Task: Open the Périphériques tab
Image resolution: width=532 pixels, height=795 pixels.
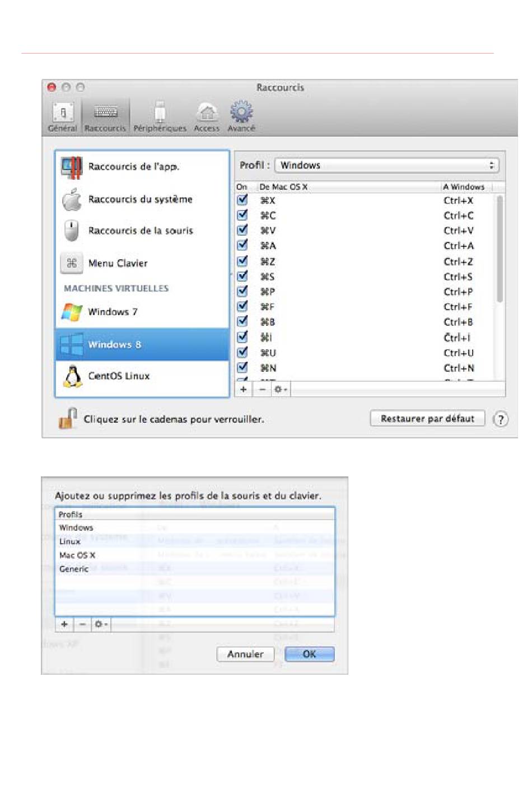Action: (x=160, y=117)
